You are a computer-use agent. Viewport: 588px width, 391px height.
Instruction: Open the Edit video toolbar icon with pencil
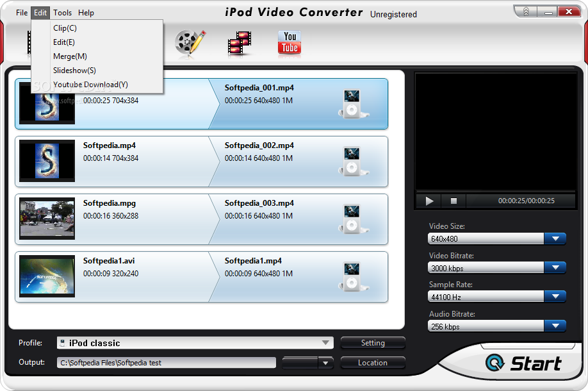pos(190,43)
